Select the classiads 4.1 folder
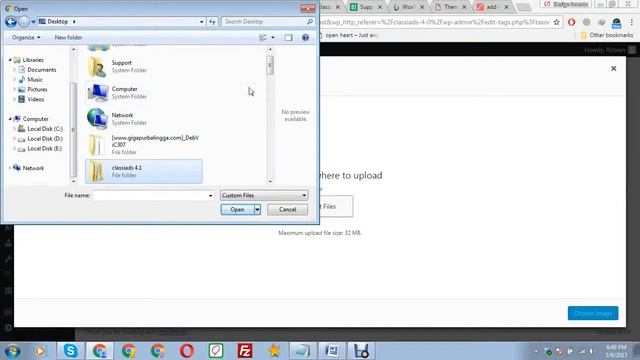 (x=143, y=171)
